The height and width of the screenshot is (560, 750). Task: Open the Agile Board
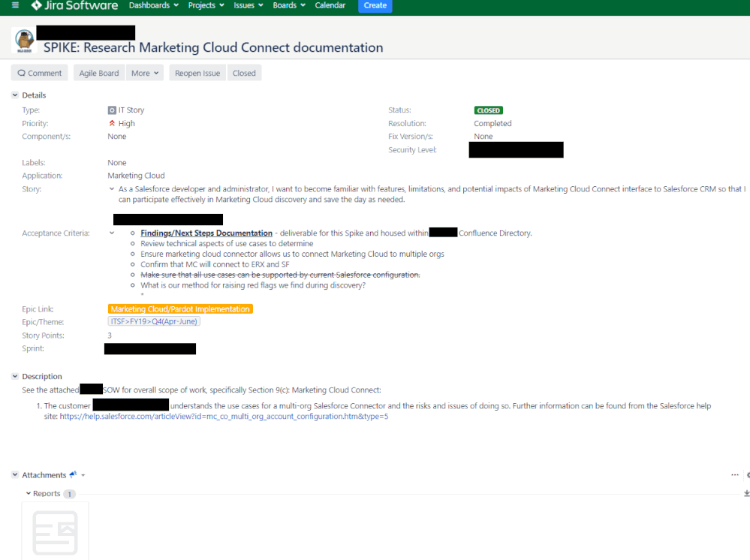[99, 73]
